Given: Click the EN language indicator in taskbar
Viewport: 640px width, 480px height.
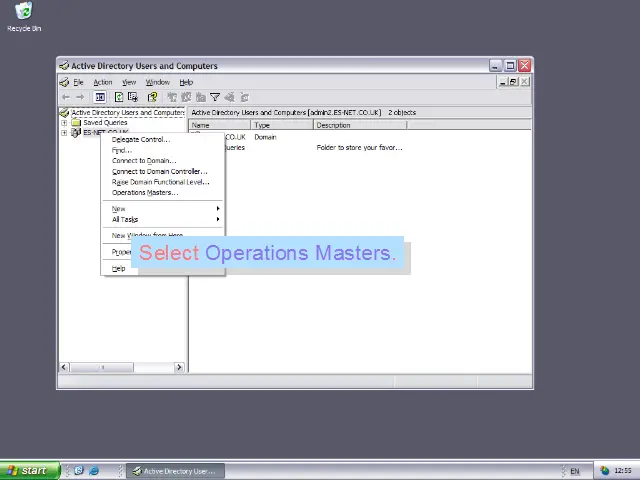Looking at the screenshot, I should [575, 471].
